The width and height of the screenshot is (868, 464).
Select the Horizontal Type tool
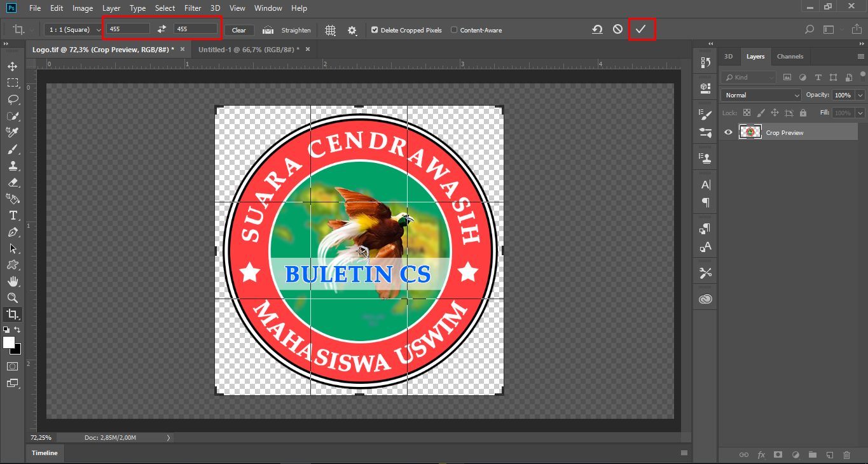(12, 216)
